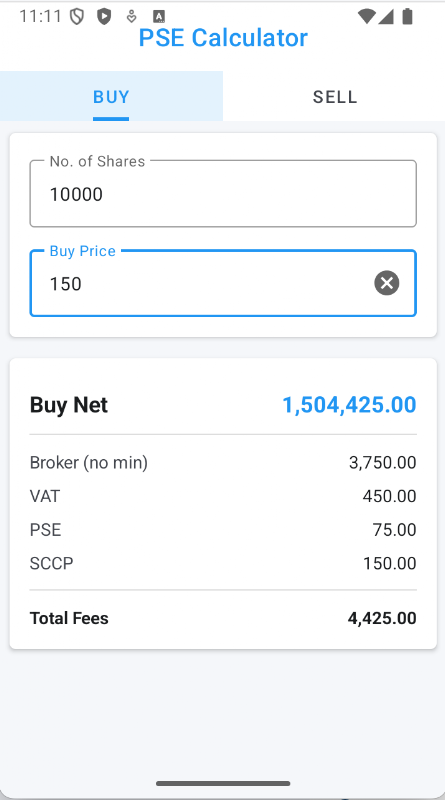Focus the No. of Shares input field
Viewport: 445px width, 800px height.
[x=223, y=194]
